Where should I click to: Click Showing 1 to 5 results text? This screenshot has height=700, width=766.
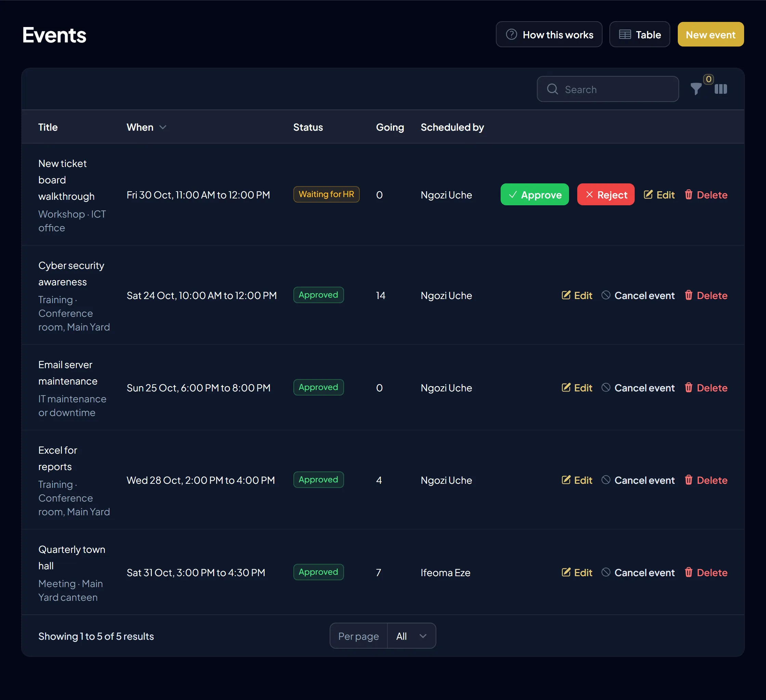tap(96, 636)
